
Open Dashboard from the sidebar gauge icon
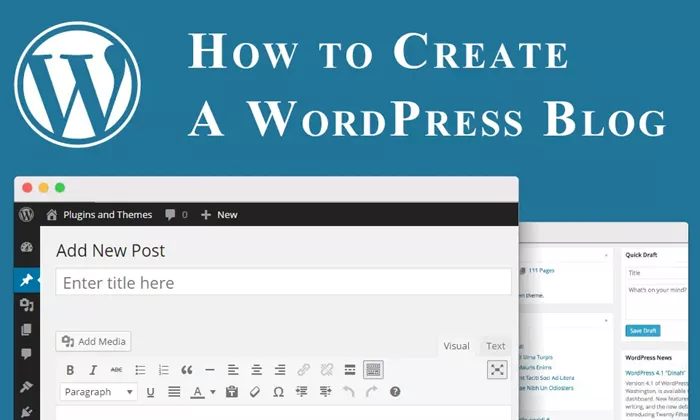pyautogui.click(x=26, y=247)
